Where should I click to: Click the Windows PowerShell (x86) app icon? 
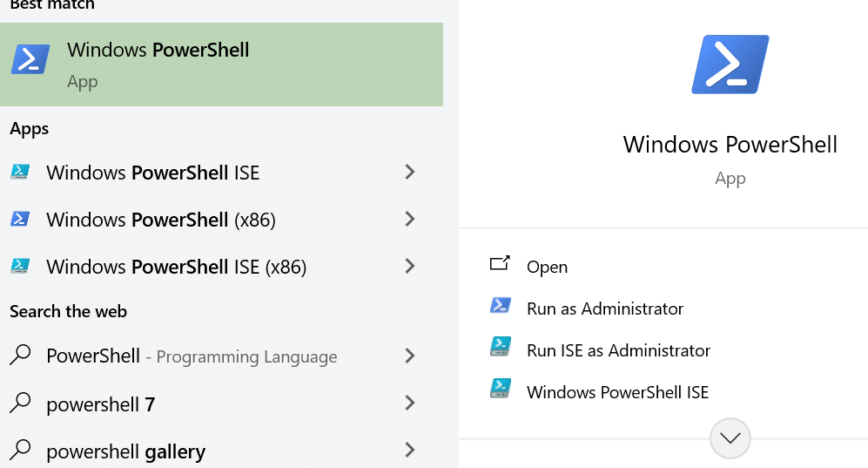pyautogui.click(x=20, y=220)
